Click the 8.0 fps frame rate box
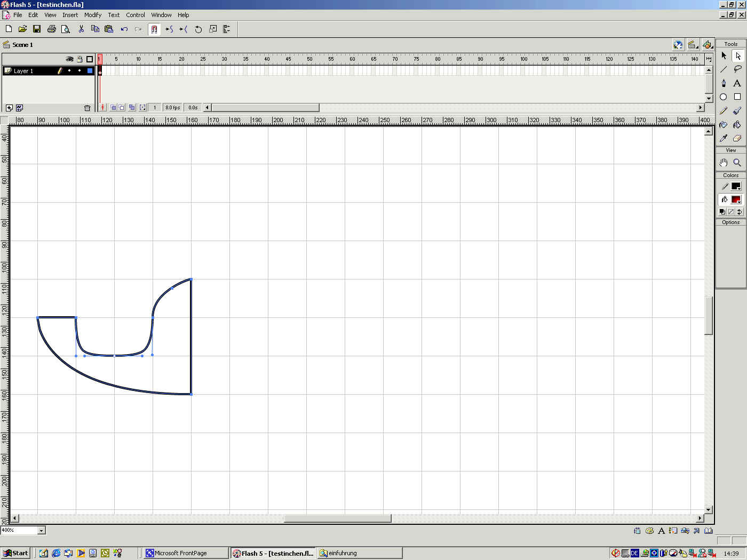 [172, 107]
